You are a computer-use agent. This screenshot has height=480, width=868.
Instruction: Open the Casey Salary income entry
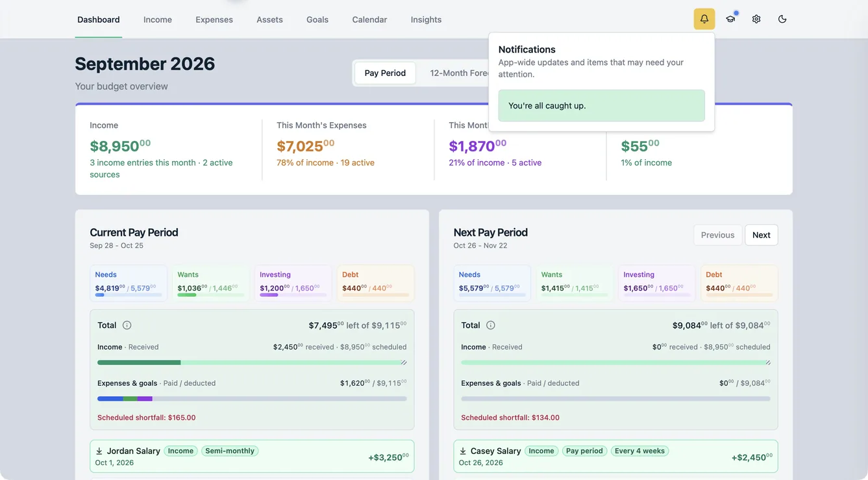(x=615, y=457)
